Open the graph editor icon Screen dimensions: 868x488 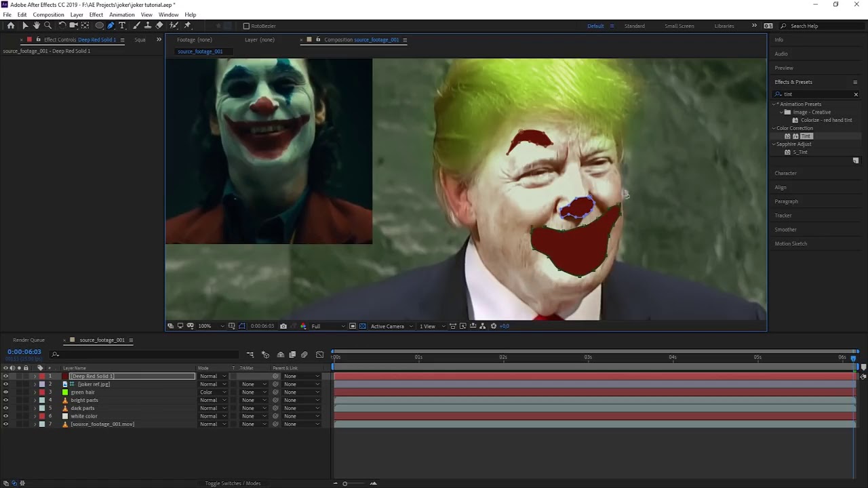(320, 354)
